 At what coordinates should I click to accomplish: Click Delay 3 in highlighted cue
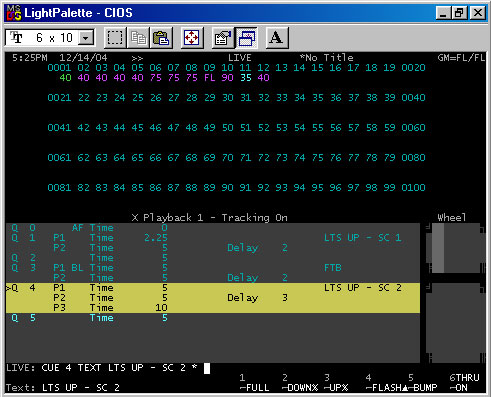[x=257, y=298]
